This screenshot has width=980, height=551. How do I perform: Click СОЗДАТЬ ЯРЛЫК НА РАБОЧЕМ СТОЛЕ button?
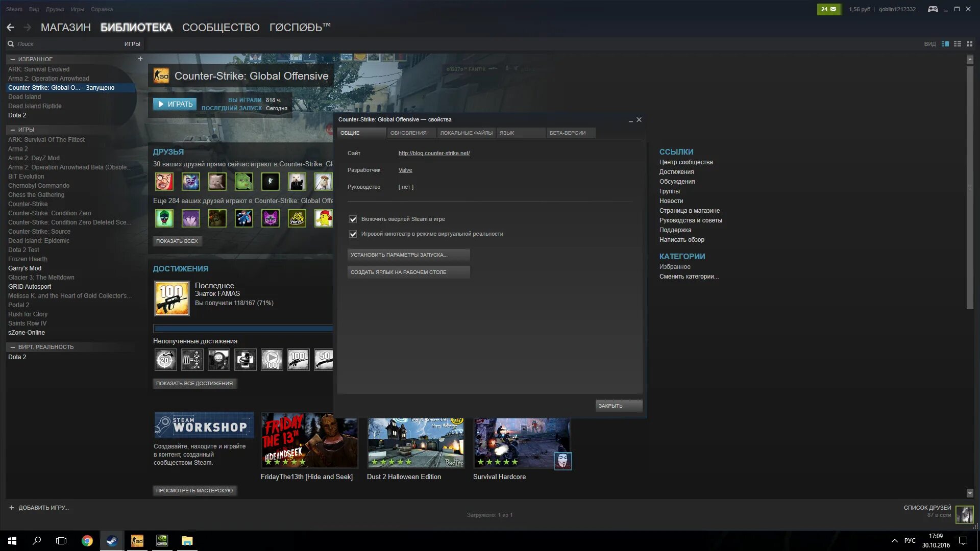pos(408,272)
